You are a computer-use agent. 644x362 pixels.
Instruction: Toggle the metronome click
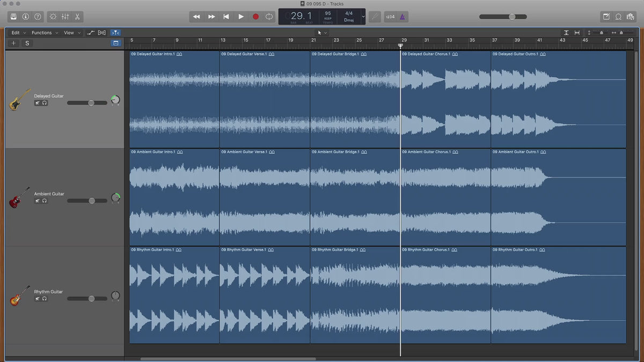(402, 17)
